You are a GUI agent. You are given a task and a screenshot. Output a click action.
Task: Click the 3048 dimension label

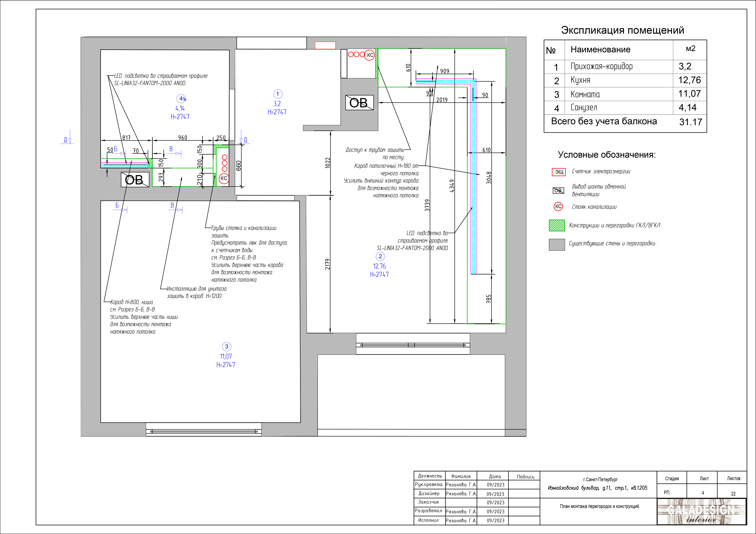tap(489, 178)
